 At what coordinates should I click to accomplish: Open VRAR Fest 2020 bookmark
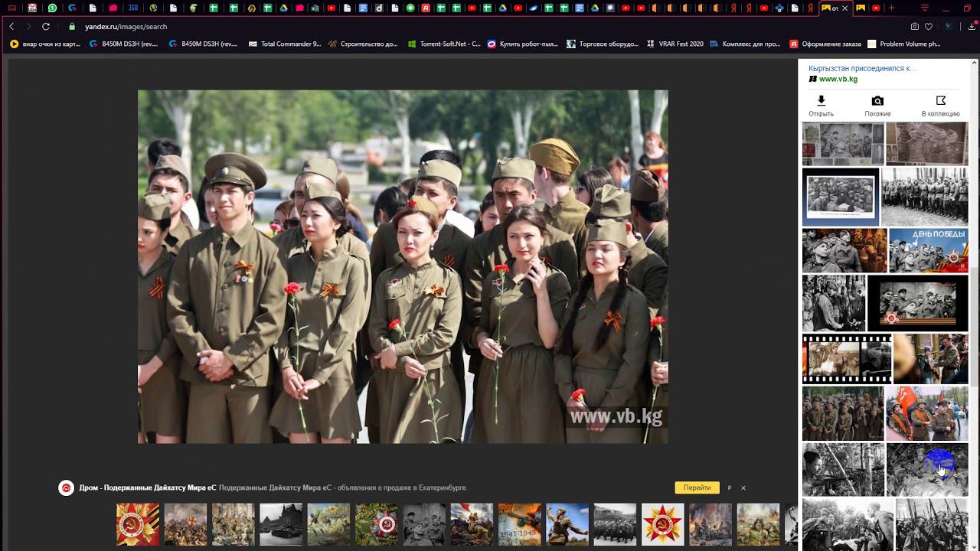675,44
